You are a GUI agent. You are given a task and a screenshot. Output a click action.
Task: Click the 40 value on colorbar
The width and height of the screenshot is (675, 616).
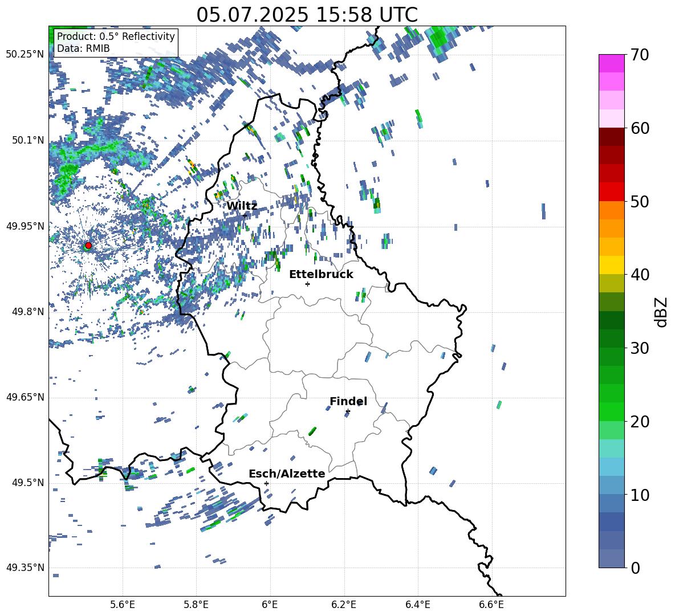pos(640,275)
